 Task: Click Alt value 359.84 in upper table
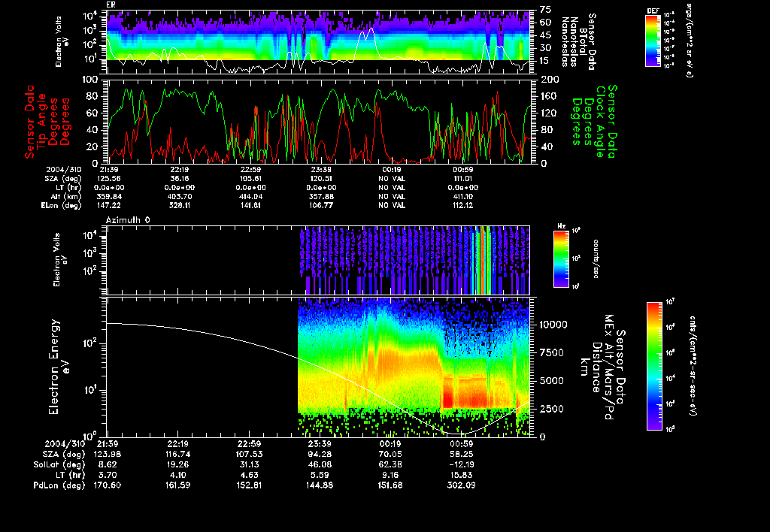point(109,195)
